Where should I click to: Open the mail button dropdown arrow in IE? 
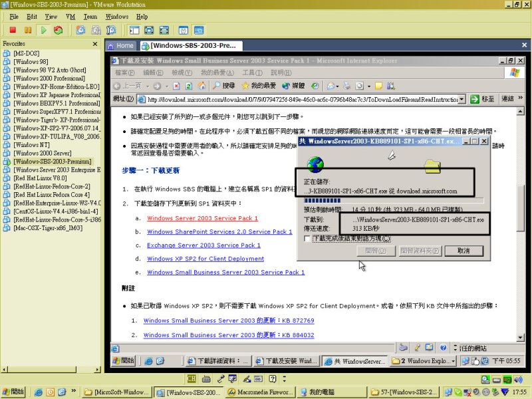tap(337, 86)
